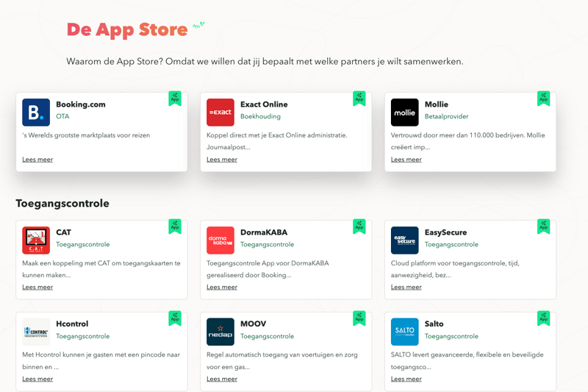Open Lees meer for Salto
Image resolution: width=588 pixels, height=392 pixels.
coord(406,379)
